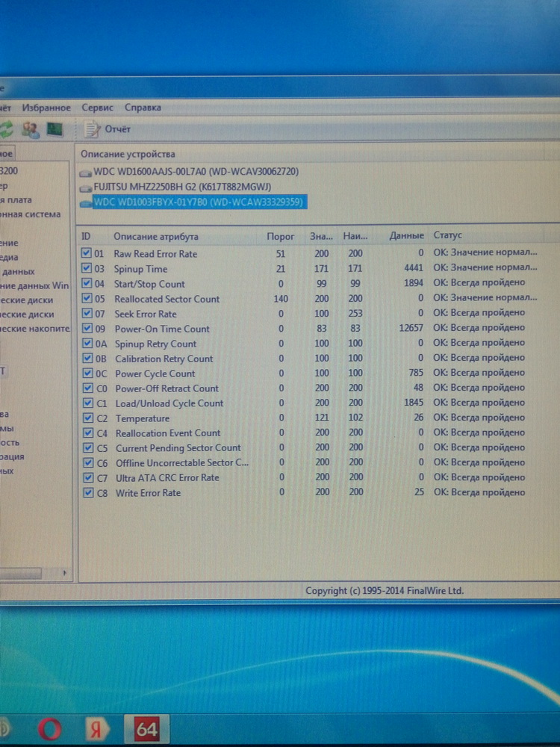Toggle Load/Unload Cycle Count checkbox
The height and width of the screenshot is (747, 560).
pyautogui.click(x=88, y=403)
